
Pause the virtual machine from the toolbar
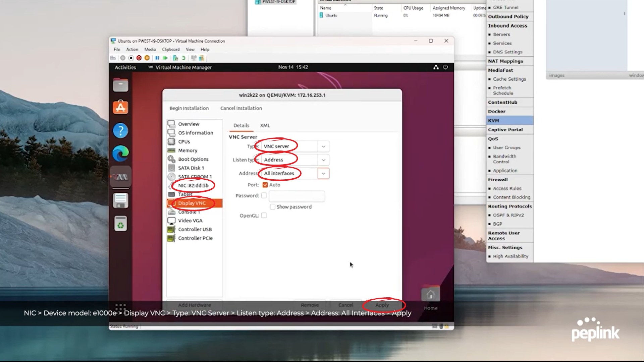click(157, 58)
